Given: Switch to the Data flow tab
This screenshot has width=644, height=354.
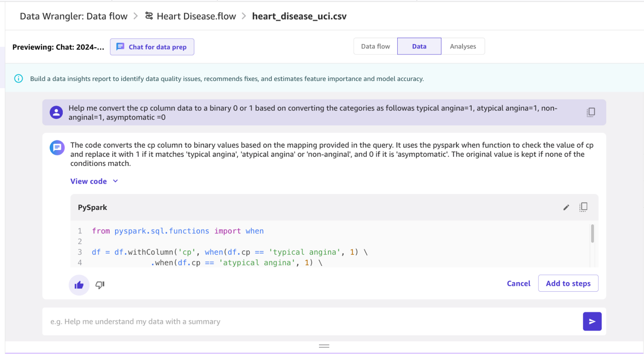Looking at the screenshot, I should [375, 46].
